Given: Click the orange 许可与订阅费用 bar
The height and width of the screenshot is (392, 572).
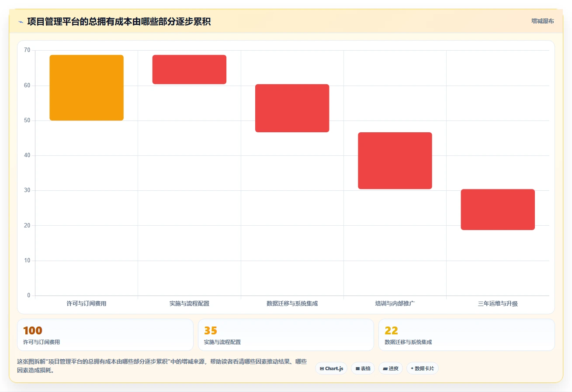Looking at the screenshot, I should [87, 88].
